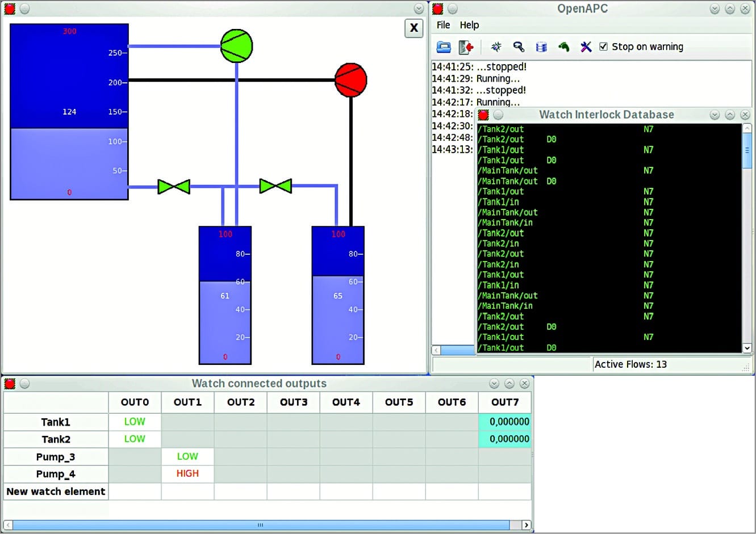Image resolution: width=756 pixels, height=534 pixels.
Task: Click the New watch element row
Action: [55, 491]
